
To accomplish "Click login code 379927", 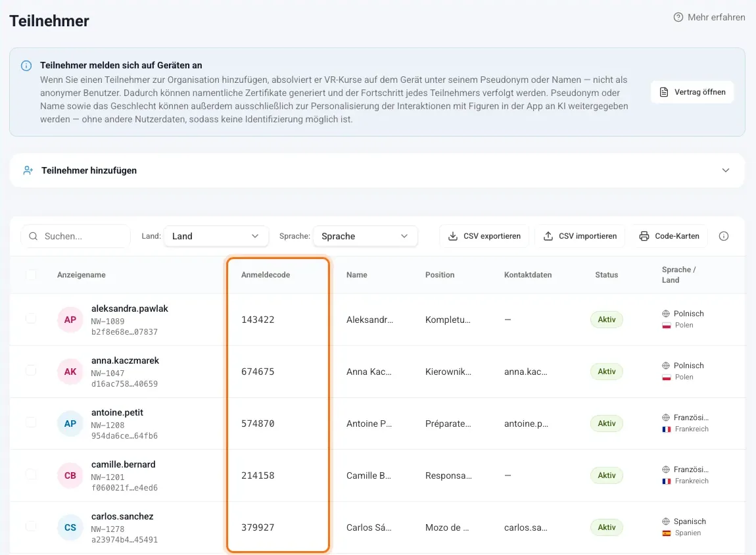I will (x=258, y=527).
